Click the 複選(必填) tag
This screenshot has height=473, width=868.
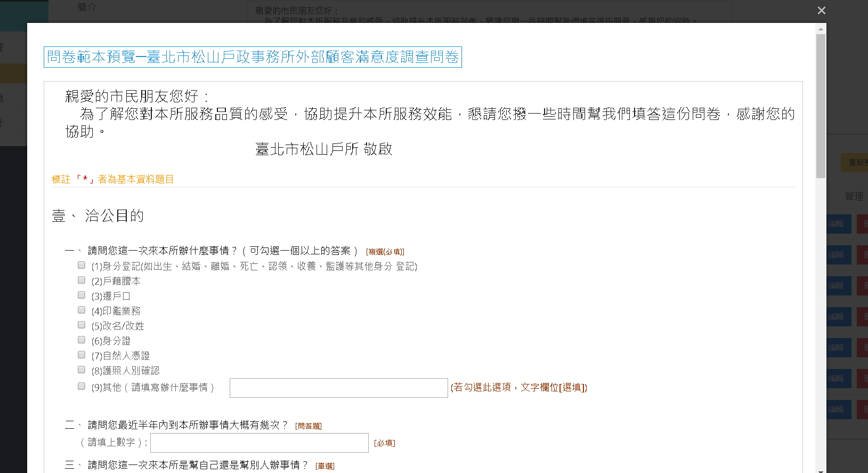tap(385, 252)
